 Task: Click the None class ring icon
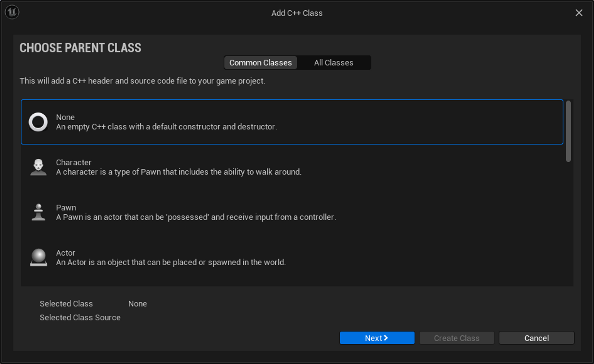[38, 122]
